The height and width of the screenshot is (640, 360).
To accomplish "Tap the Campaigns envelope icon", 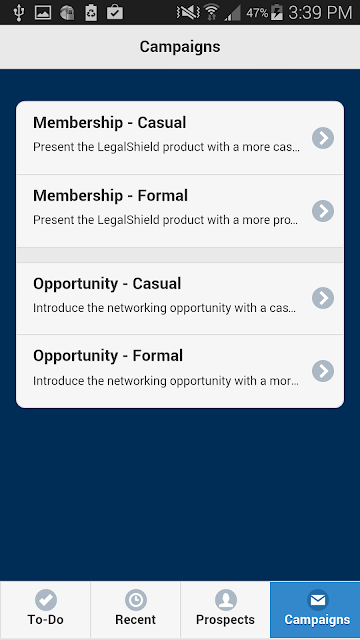I will pos(318,600).
